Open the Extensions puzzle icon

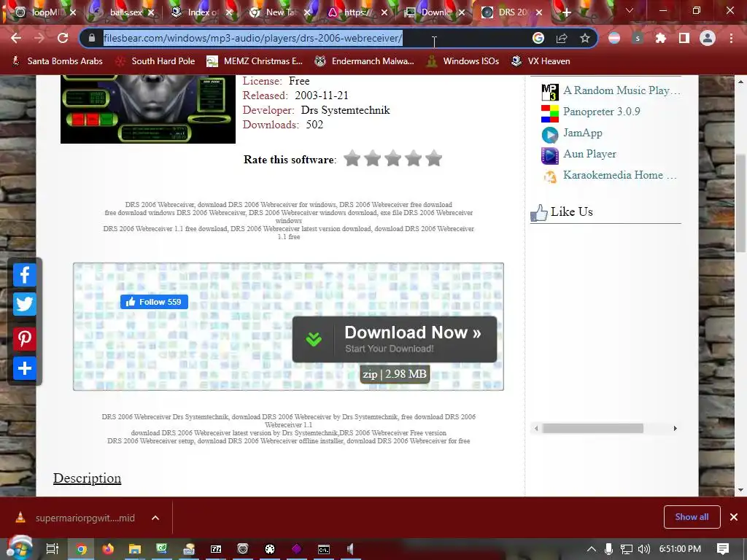point(661,38)
